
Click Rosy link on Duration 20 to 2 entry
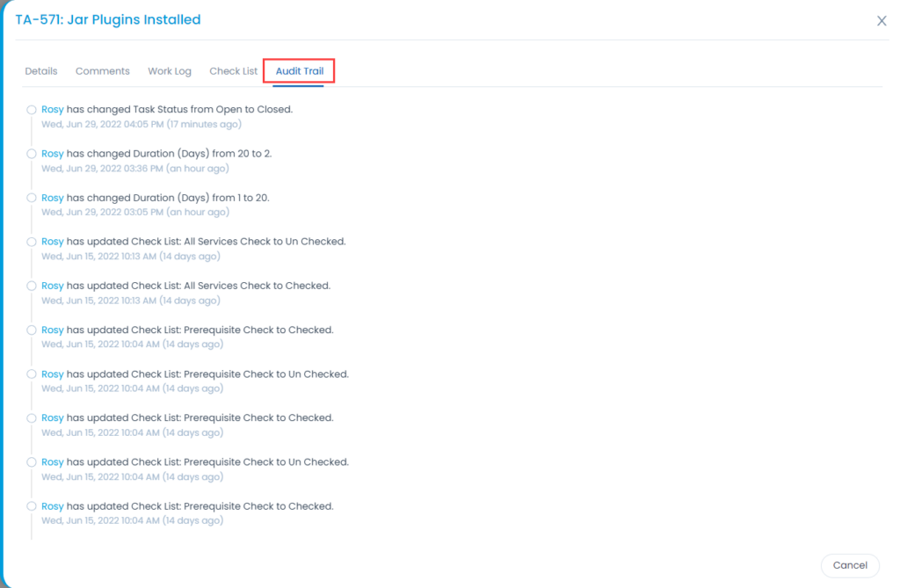point(53,154)
